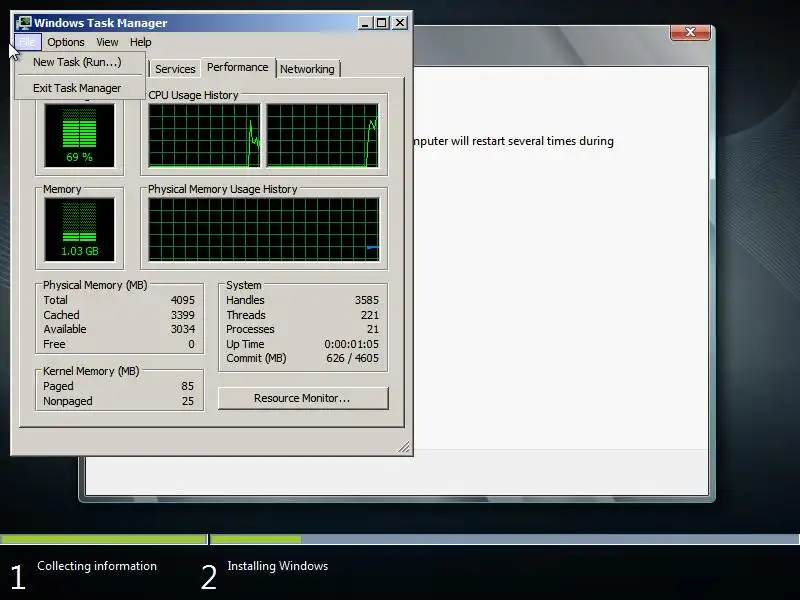Switch to the Services tab

tap(175, 69)
